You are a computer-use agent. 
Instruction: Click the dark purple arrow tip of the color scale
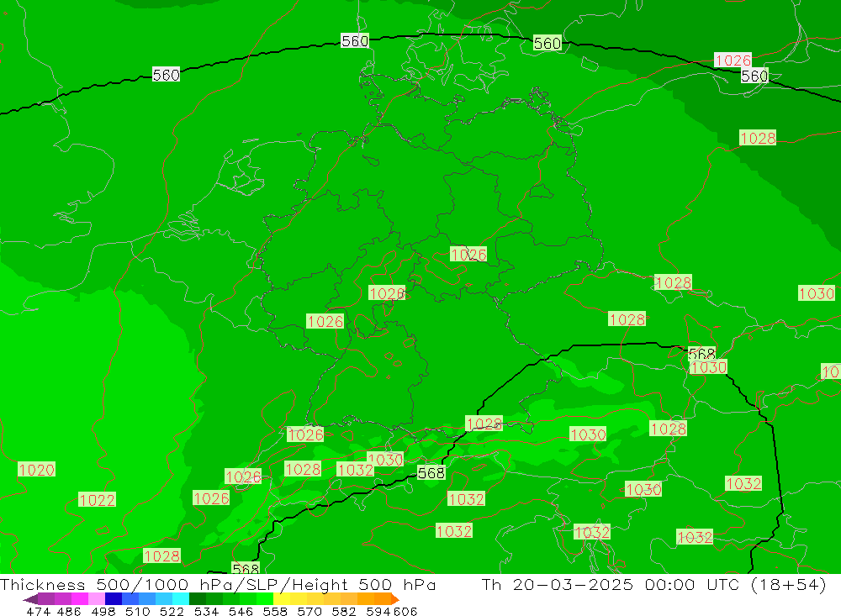(30, 599)
